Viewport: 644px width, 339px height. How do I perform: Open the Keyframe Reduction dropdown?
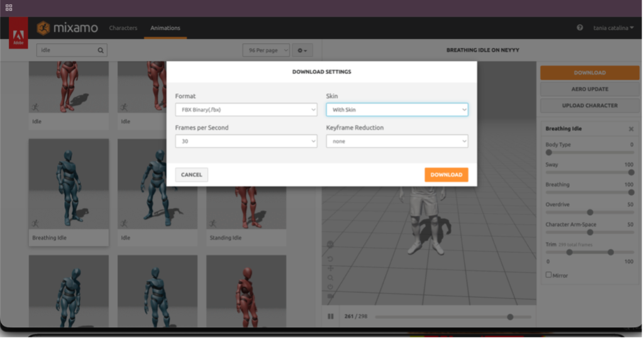(x=397, y=142)
